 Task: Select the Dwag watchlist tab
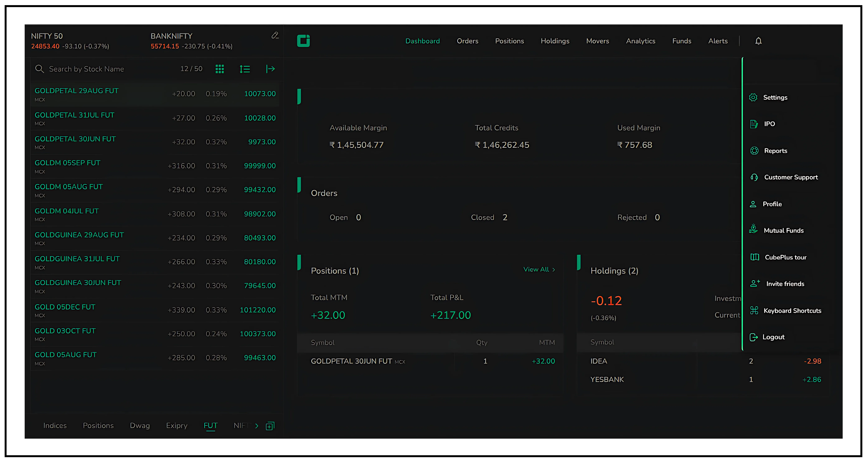(x=140, y=426)
